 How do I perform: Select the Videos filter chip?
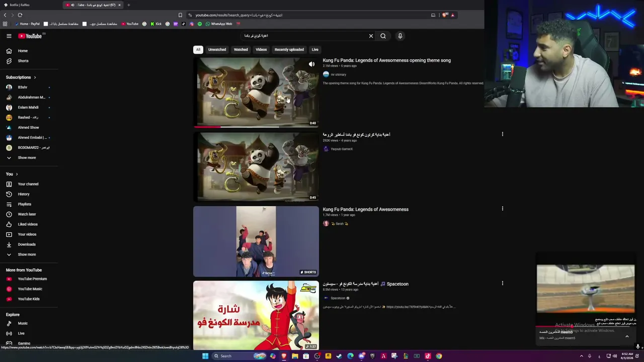coord(261,50)
